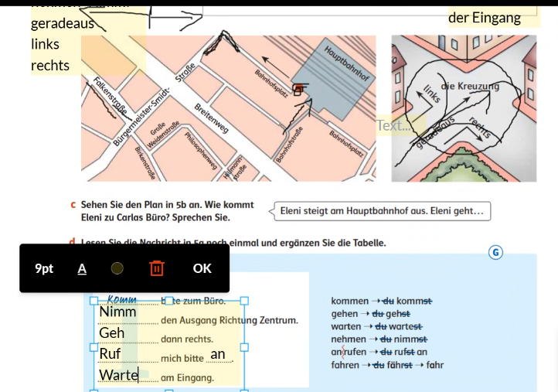Screen dimensions: 558x392
Task: Click the word 'Geh' in text box
Action: click(112, 333)
